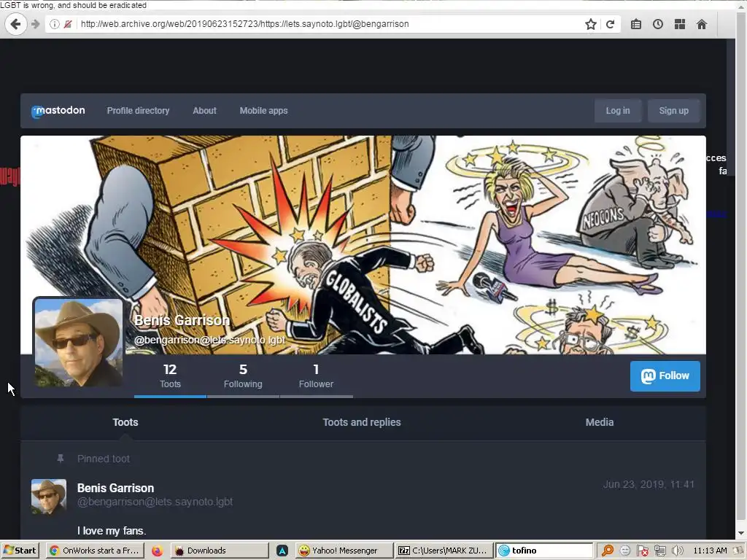The image size is (747, 560).
Task: Open the Firefox taskbar icon
Action: (x=158, y=551)
